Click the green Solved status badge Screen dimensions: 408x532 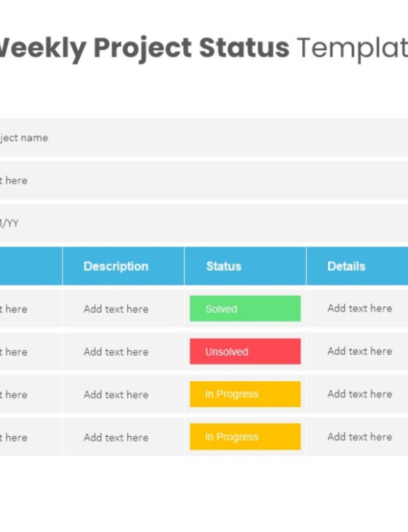tap(245, 309)
